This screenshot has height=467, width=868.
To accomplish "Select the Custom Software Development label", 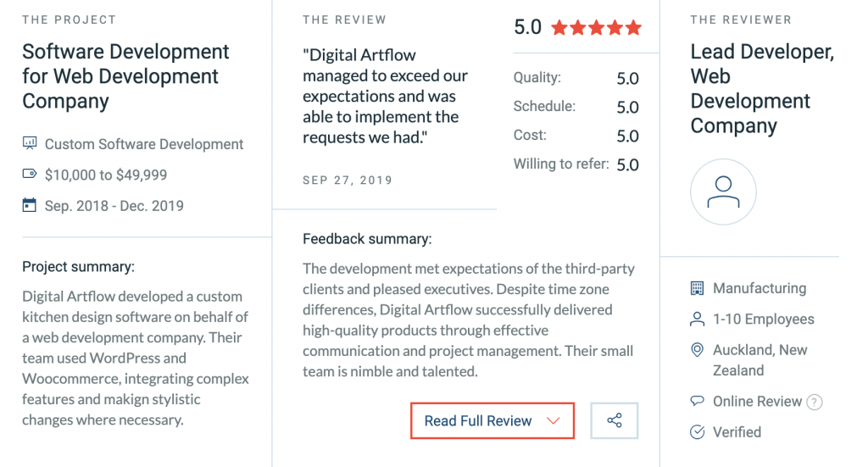I will click(x=144, y=144).
